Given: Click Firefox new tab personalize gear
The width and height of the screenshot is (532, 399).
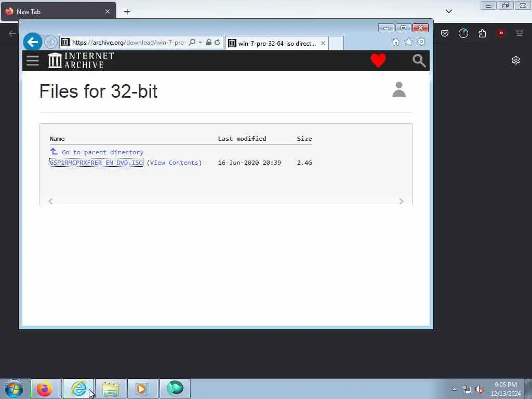Looking at the screenshot, I should 516,60.
